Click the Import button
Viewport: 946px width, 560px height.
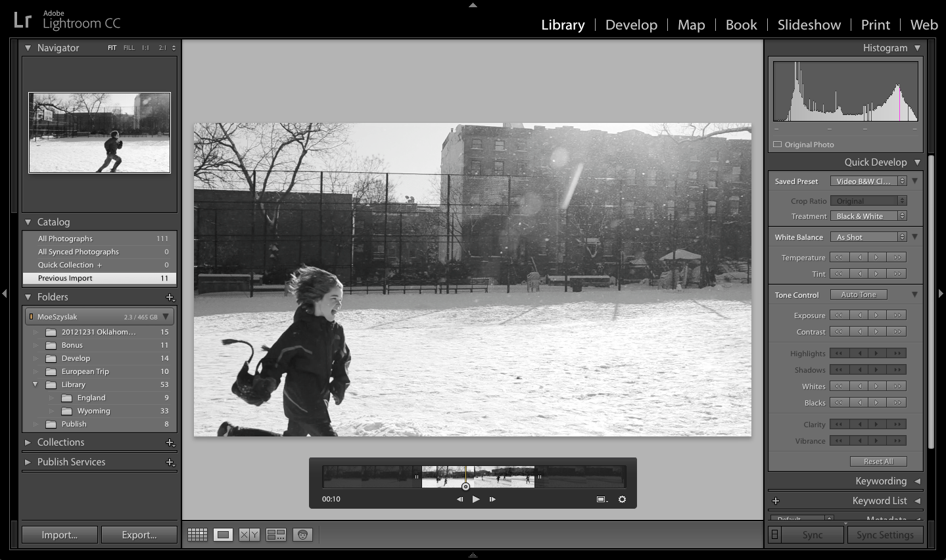click(59, 534)
